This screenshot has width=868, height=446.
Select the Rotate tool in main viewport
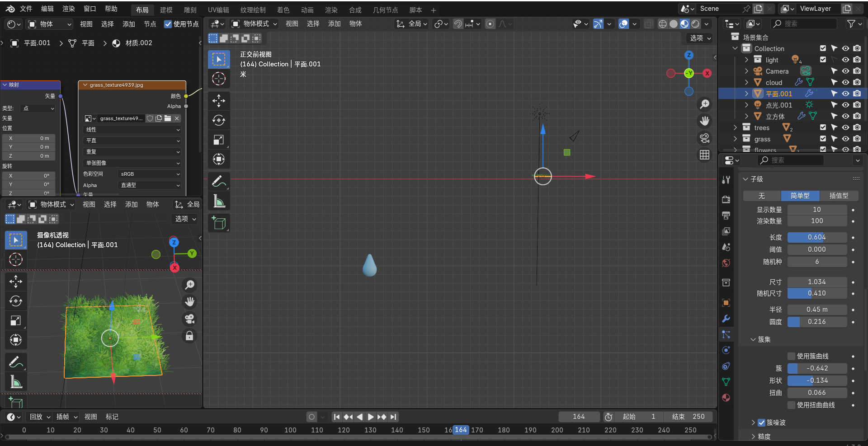[219, 120]
